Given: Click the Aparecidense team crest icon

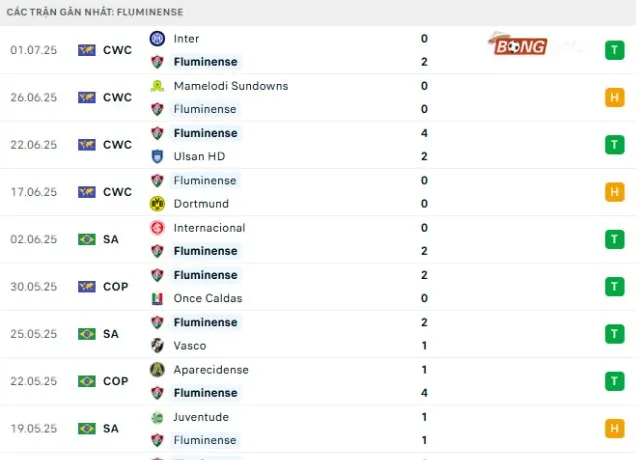Looking at the screenshot, I should coord(157,370).
